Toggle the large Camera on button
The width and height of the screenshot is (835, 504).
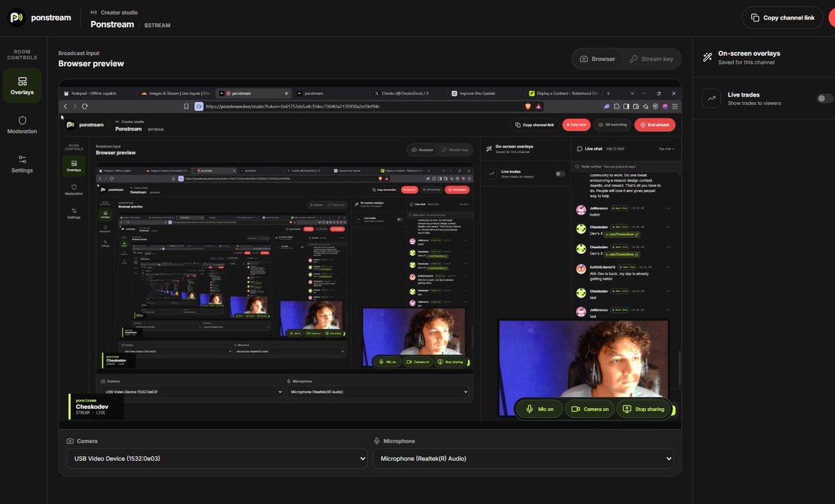pyautogui.click(x=589, y=409)
